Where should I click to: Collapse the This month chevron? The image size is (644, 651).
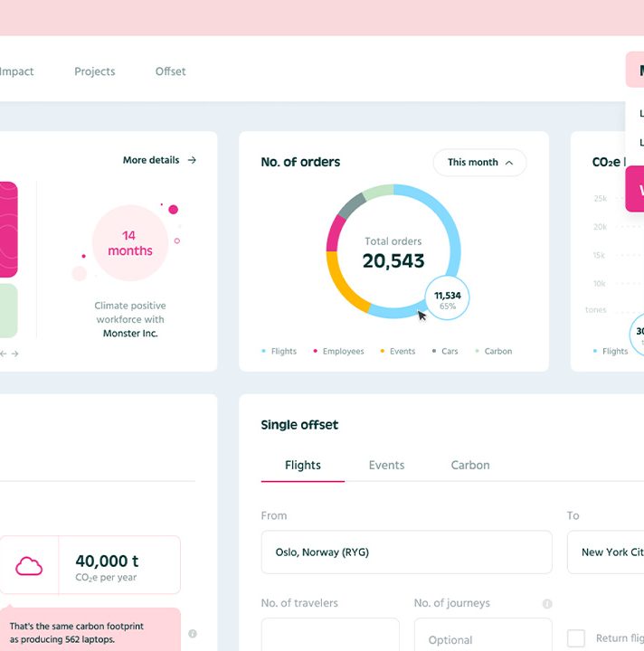click(x=509, y=163)
